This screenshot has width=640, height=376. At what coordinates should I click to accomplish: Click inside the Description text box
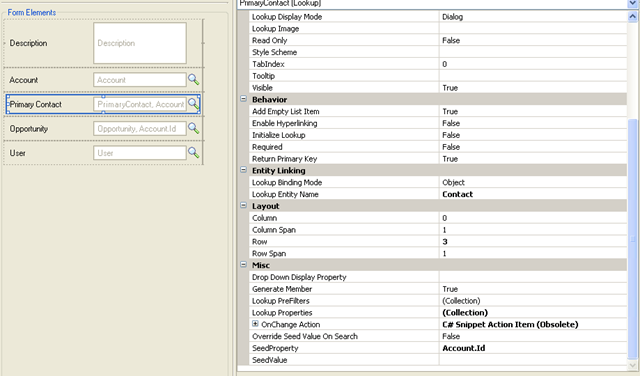(x=140, y=43)
